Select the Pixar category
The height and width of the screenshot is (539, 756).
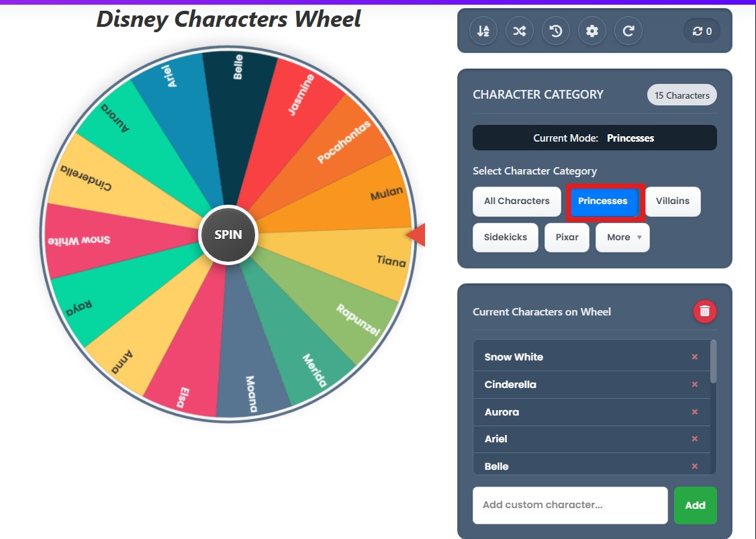coord(567,237)
